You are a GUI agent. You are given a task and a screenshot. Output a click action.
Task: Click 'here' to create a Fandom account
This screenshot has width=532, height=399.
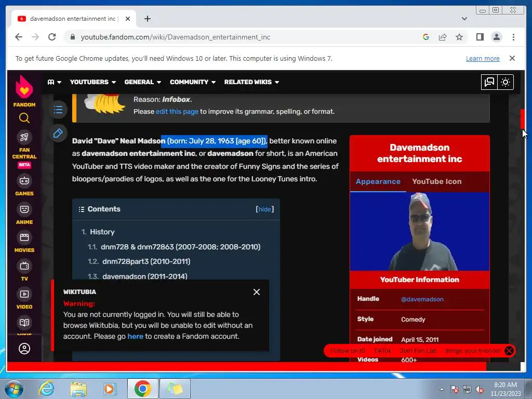135,337
